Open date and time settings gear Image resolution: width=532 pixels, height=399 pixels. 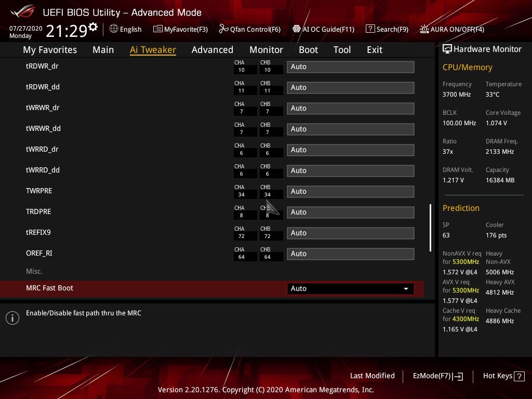(93, 27)
